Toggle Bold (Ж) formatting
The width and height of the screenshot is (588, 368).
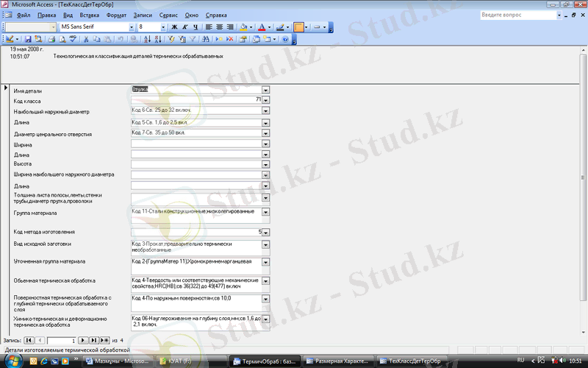pos(174,27)
